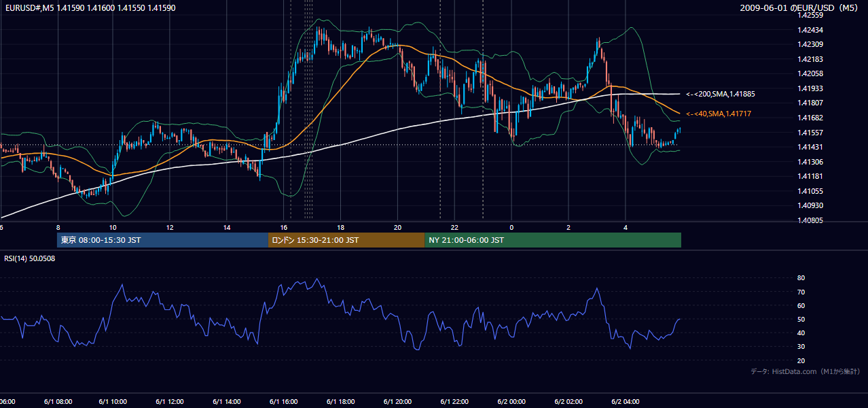Click RSI scale value 30
Screen dimensions: 868x408
[801, 346]
